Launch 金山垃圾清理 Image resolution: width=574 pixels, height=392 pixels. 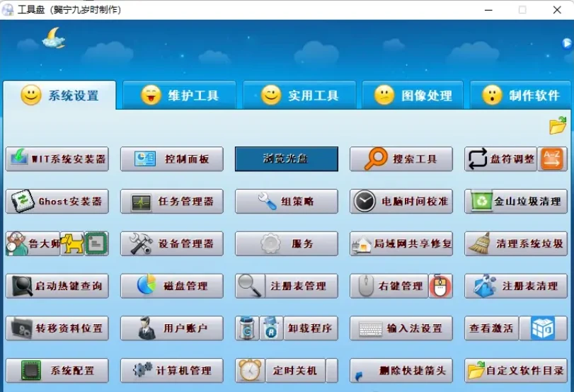[x=516, y=201]
